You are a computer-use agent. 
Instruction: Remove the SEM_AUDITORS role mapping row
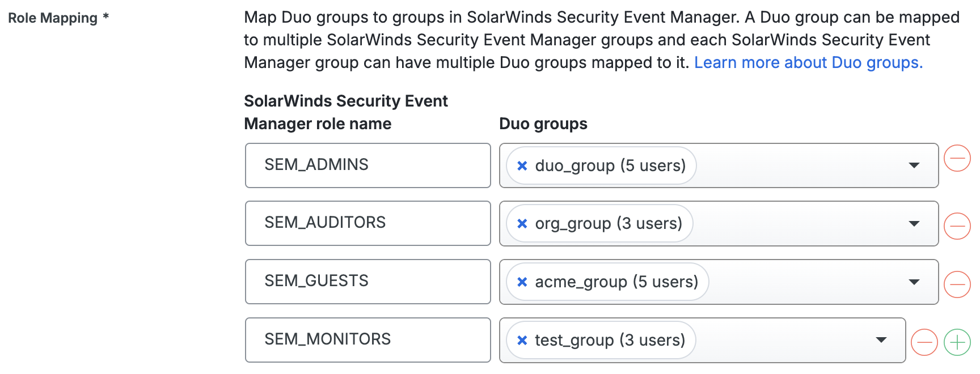click(x=957, y=226)
